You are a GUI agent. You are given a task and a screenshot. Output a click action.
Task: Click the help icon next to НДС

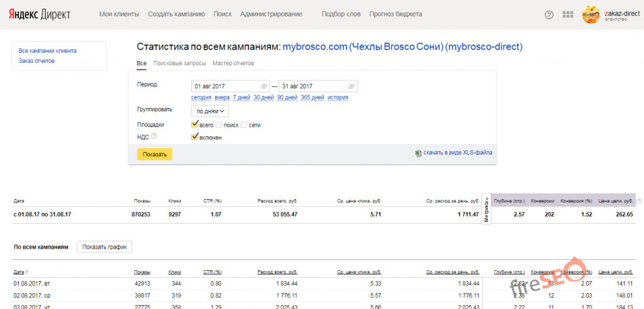pyautogui.click(x=154, y=136)
